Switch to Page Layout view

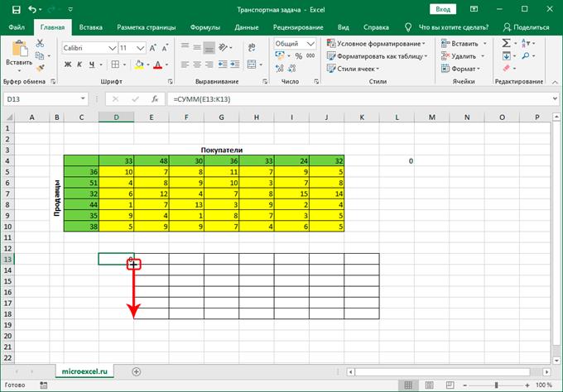[x=429, y=385]
